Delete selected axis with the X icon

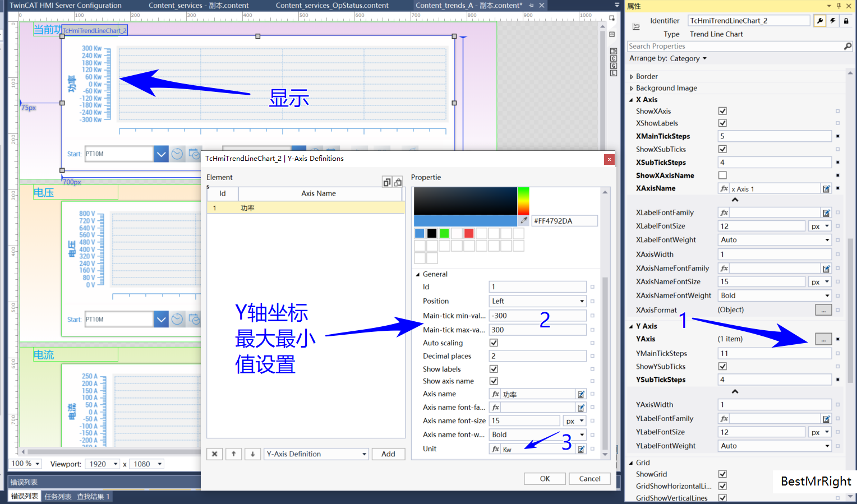point(215,454)
